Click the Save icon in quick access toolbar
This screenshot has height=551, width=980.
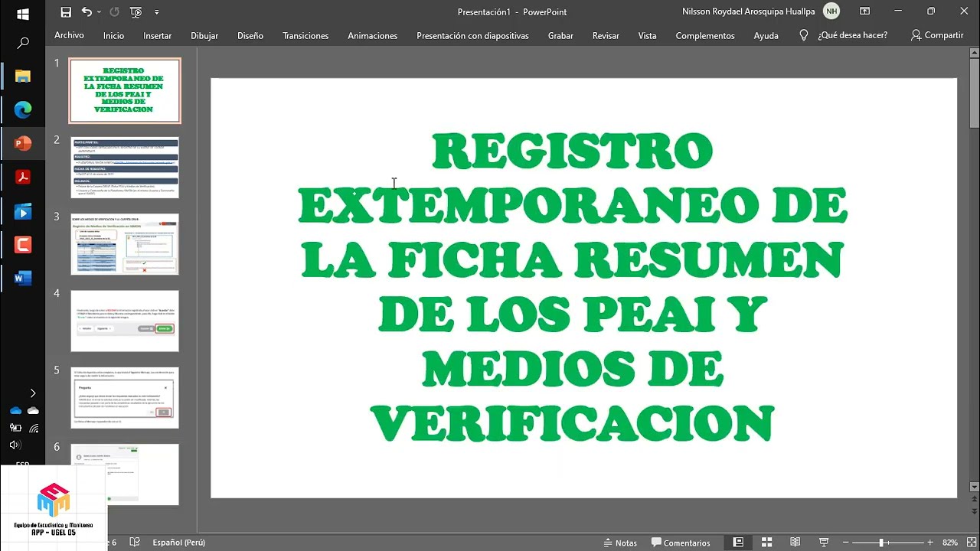pyautogui.click(x=66, y=11)
